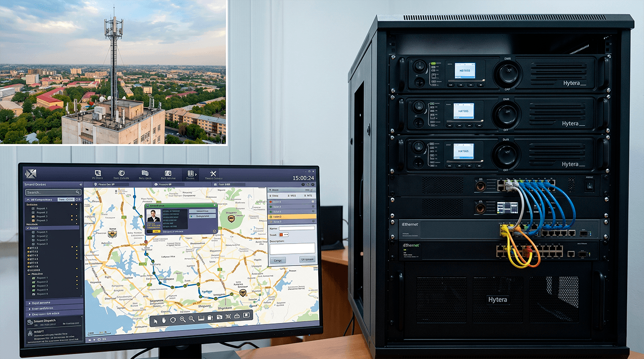644x359 pixels.
Task: Click the circular refresh icon on the map toolbar
Action: coord(173,320)
